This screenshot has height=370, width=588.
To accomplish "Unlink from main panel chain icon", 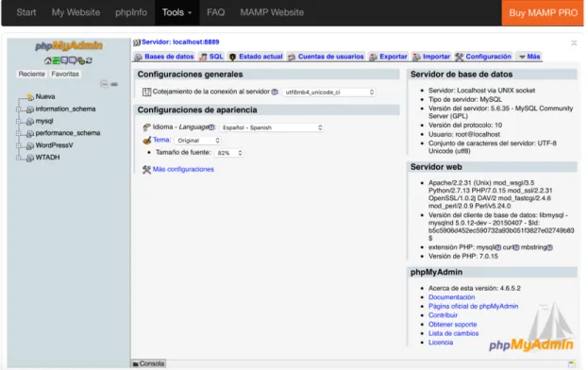I will [114, 84].
